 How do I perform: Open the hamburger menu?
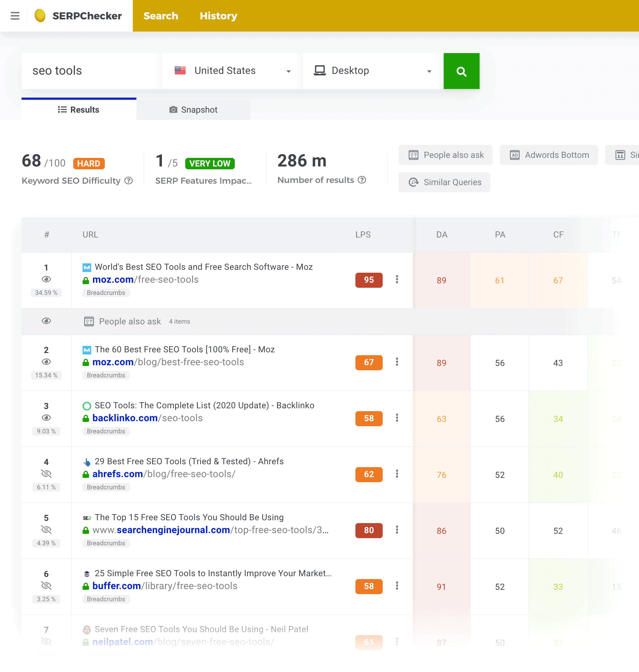15,16
